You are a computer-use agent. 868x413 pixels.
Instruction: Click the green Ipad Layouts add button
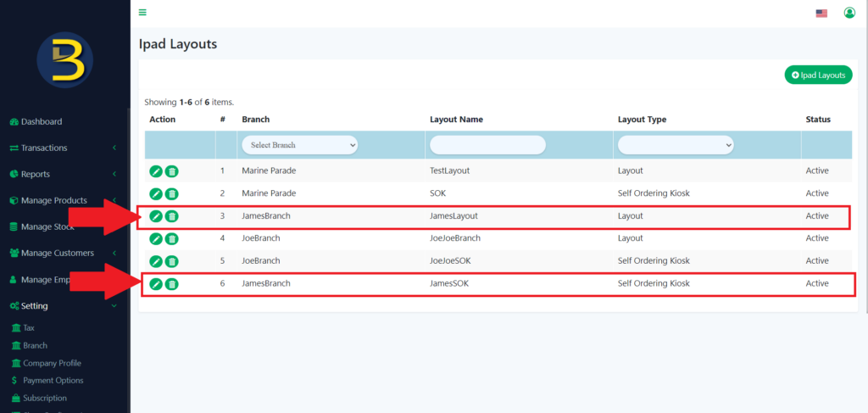[818, 75]
